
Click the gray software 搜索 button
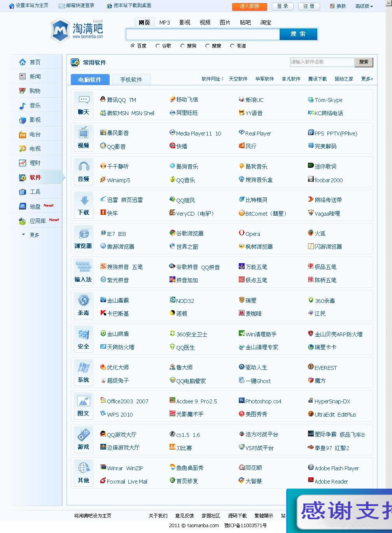[364, 62]
